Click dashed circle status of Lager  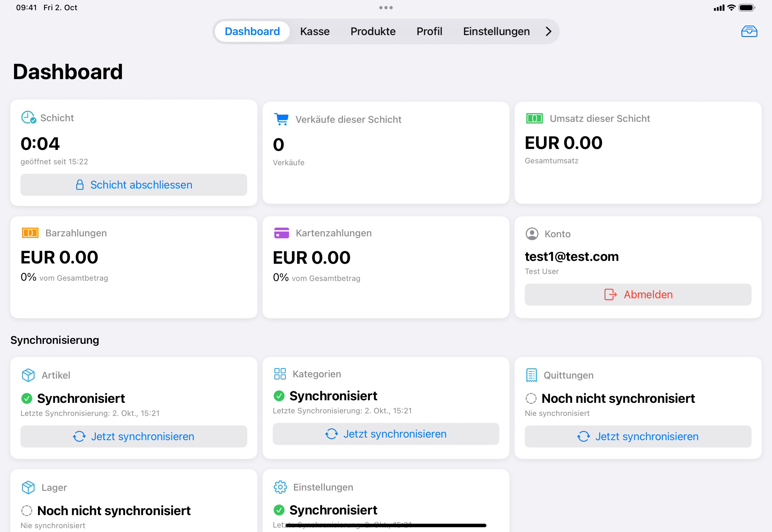tap(27, 510)
